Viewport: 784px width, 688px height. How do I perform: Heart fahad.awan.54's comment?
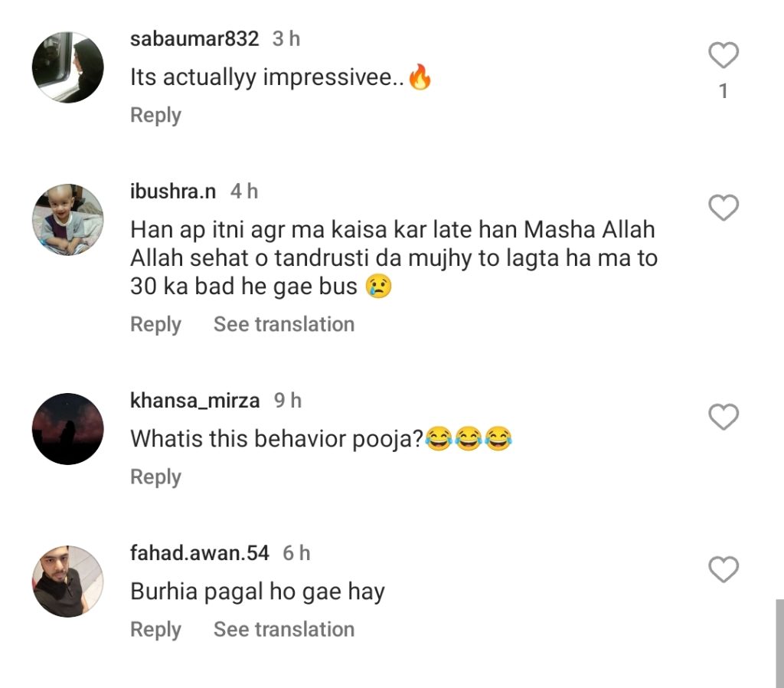(x=724, y=569)
